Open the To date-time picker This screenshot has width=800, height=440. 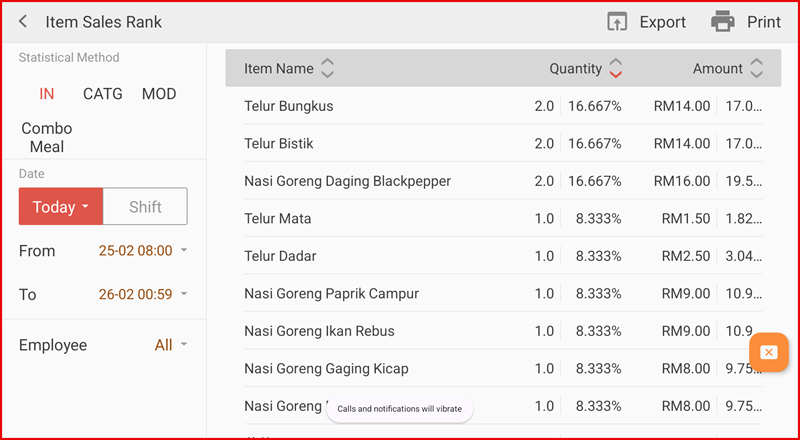pos(142,294)
